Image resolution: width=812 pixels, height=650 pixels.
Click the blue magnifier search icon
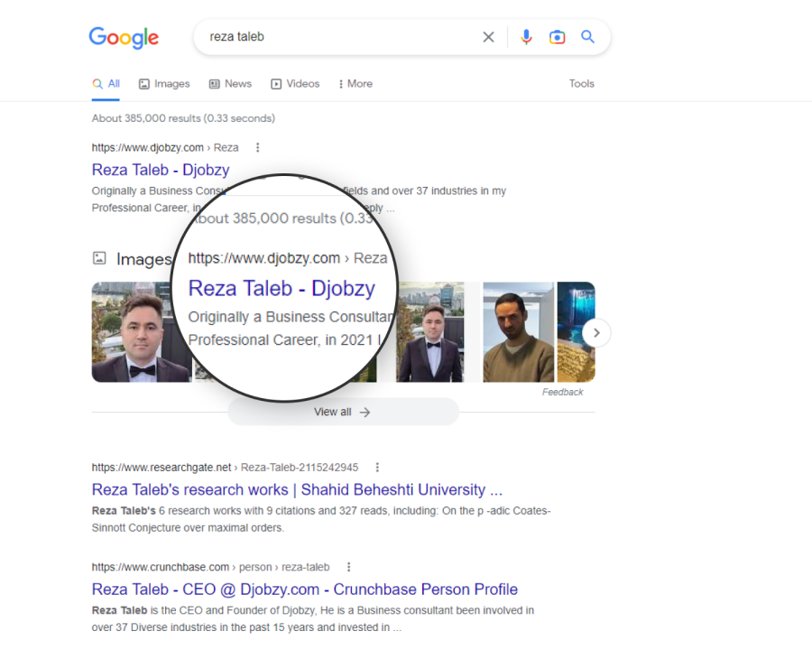coord(587,37)
